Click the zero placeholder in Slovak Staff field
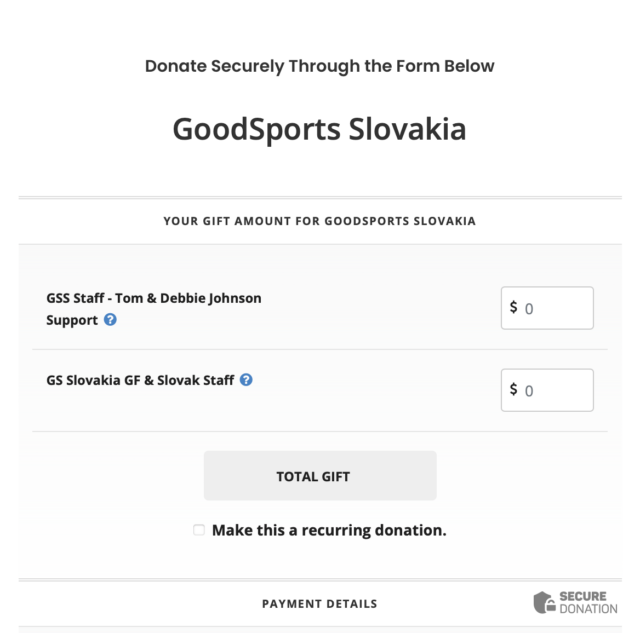 click(530, 391)
